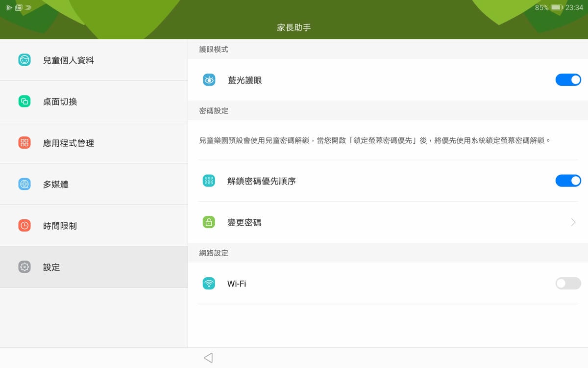Go to 應用程式管理 section
This screenshot has width=588, height=368.
click(94, 143)
